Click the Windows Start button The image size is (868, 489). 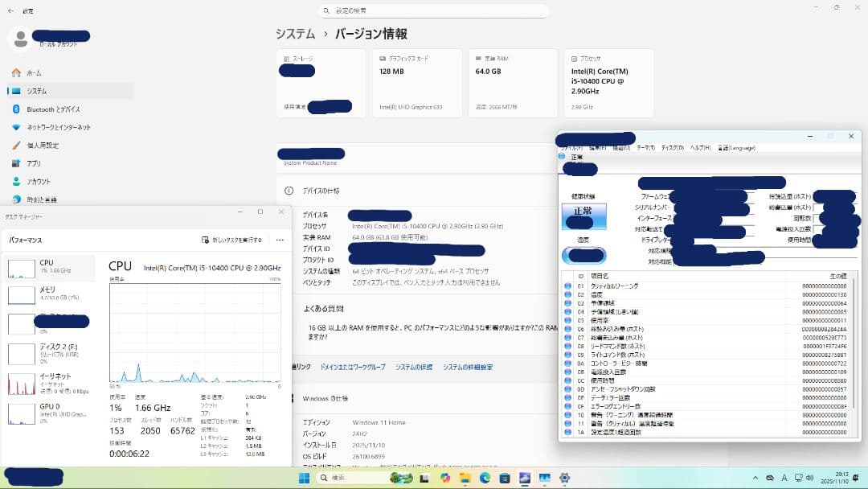click(x=302, y=478)
